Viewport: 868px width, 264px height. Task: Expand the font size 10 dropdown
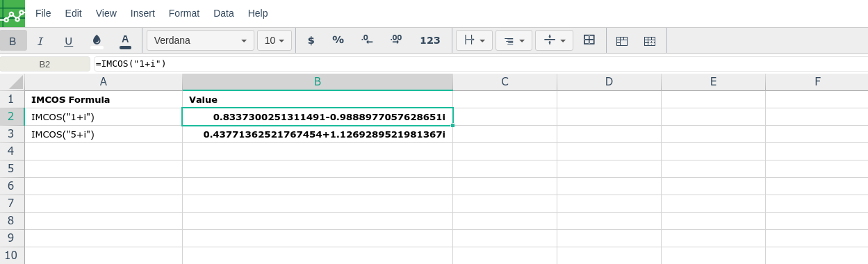(x=275, y=40)
